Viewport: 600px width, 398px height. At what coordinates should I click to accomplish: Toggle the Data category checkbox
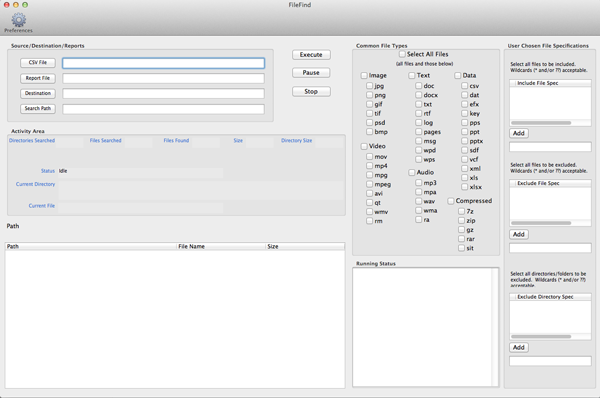[458, 75]
